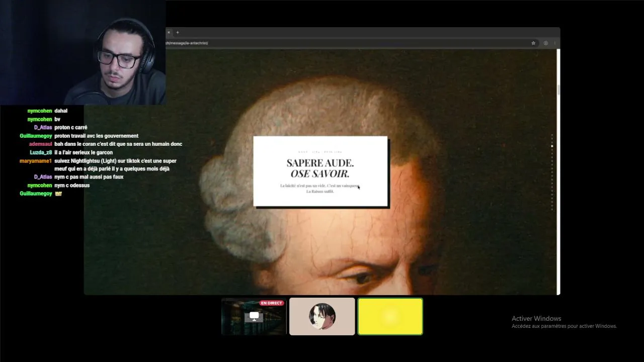Click the streamer webcam feed
This screenshot has height=362, width=644.
[x=83, y=52]
